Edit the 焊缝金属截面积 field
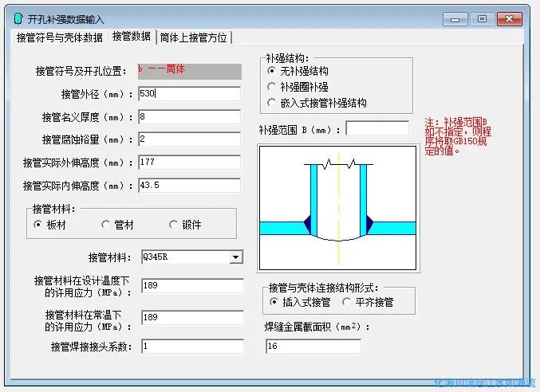 coord(313,347)
